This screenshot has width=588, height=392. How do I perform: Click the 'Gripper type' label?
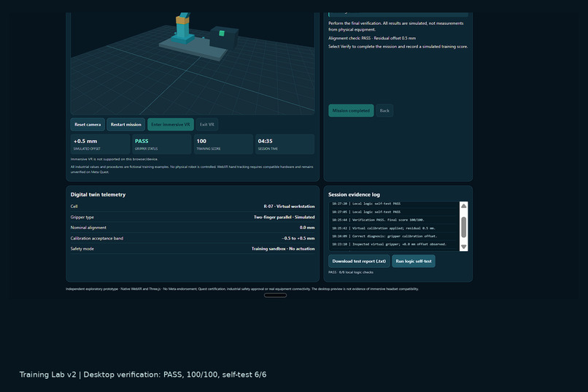click(82, 217)
